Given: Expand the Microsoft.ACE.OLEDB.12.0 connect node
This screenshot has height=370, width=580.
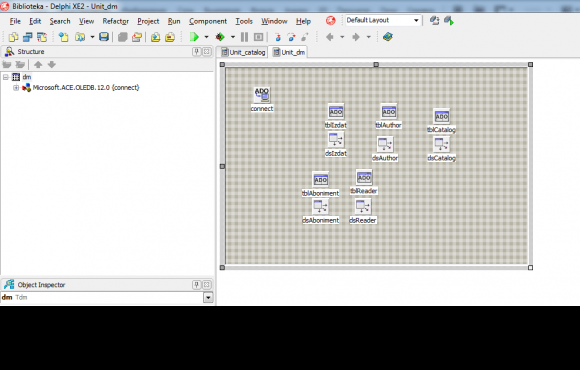Looking at the screenshot, I should point(16,88).
